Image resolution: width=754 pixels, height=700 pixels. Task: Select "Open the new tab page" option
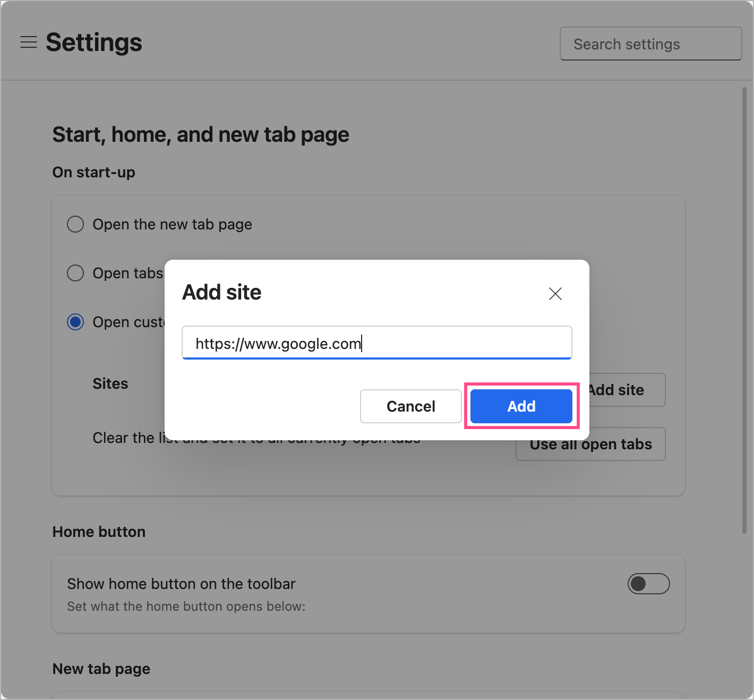click(75, 224)
